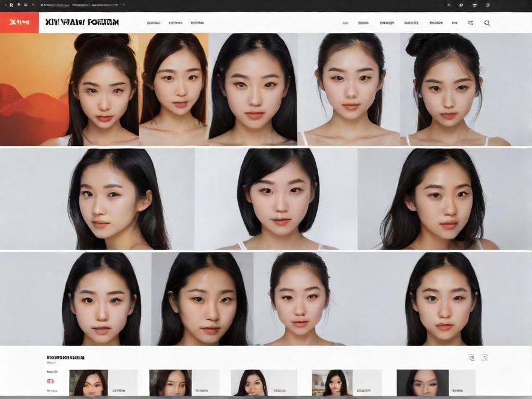The height and width of the screenshot is (399, 532).
Task: Select the third navigation item after the forum title
Action: [197, 23]
